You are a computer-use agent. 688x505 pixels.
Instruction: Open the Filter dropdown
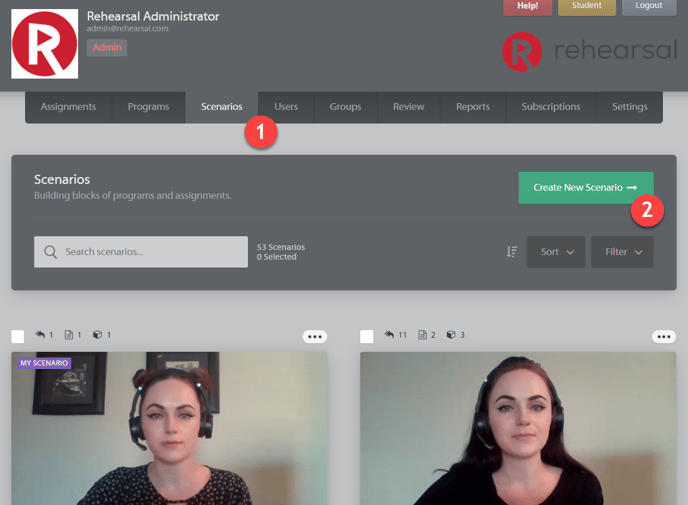(622, 252)
